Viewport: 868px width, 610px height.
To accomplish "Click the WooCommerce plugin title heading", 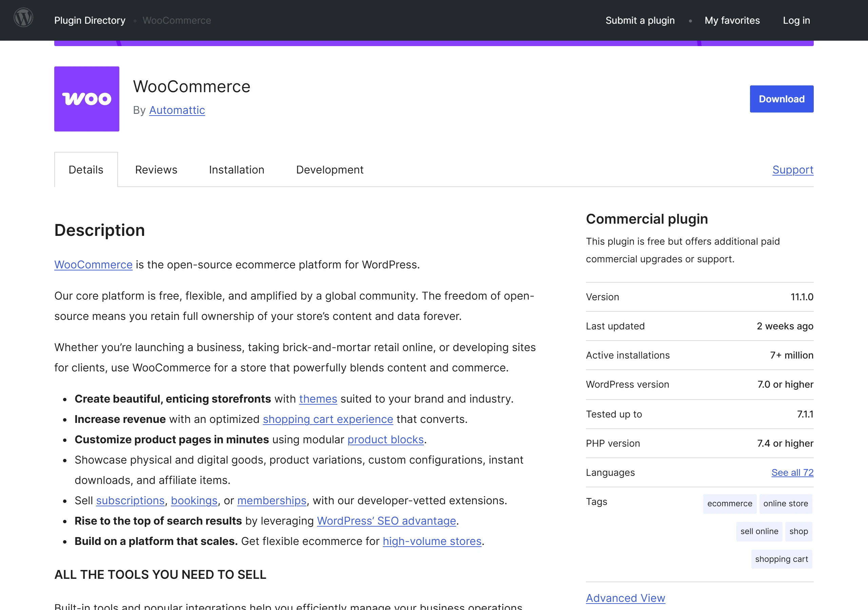I will (x=192, y=86).
